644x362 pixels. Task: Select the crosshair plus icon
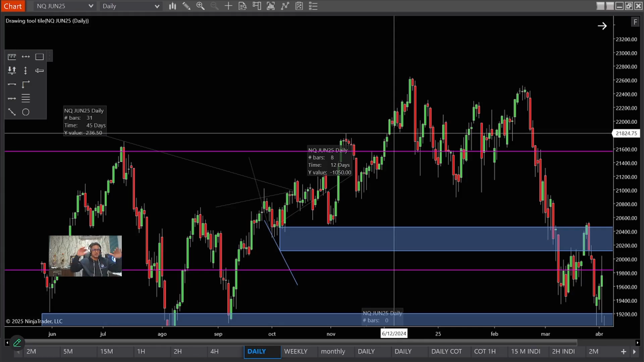228,6
